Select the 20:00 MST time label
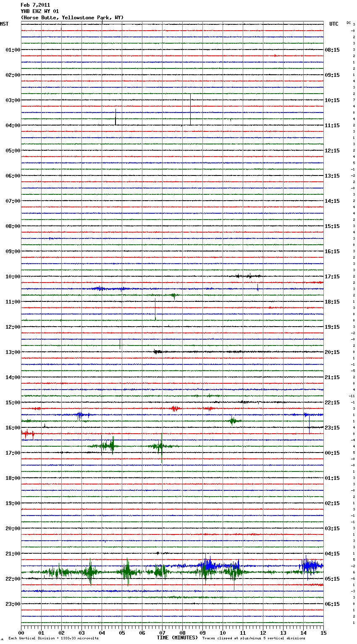 [13, 529]
